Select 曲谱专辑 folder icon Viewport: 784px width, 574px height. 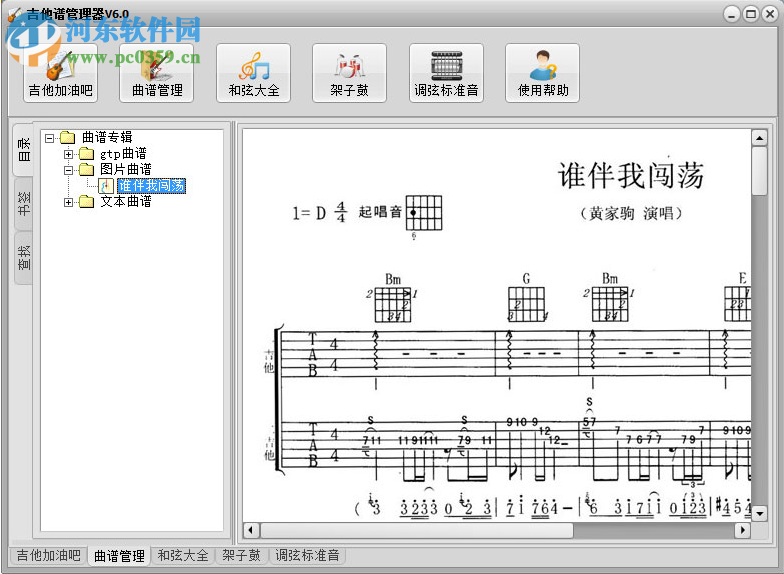coord(67,137)
